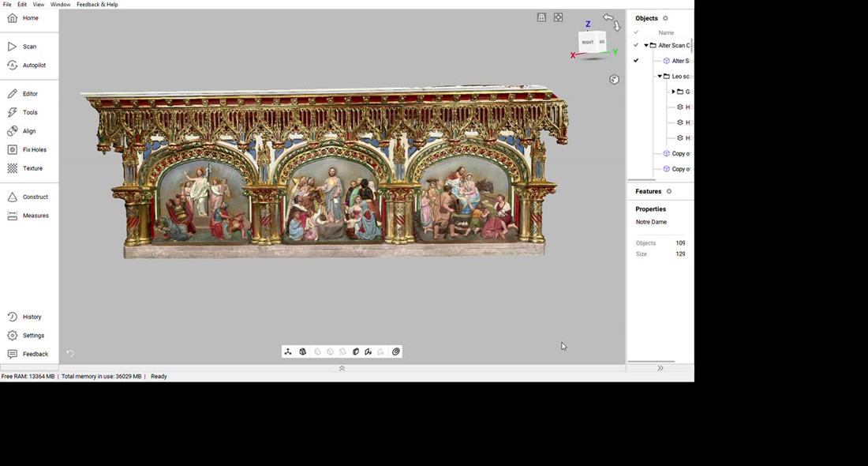
Task: Collapse the Alter Scan C folder
Action: coord(646,46)
